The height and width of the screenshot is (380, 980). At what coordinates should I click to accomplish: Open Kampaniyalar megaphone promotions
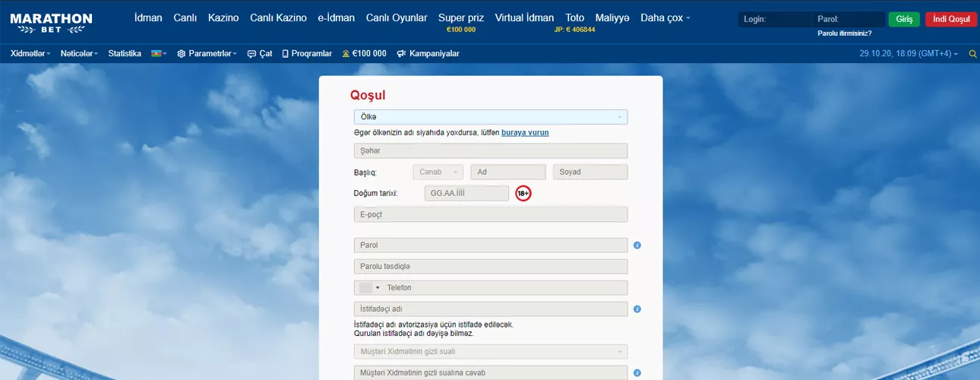tap(401, 54)
